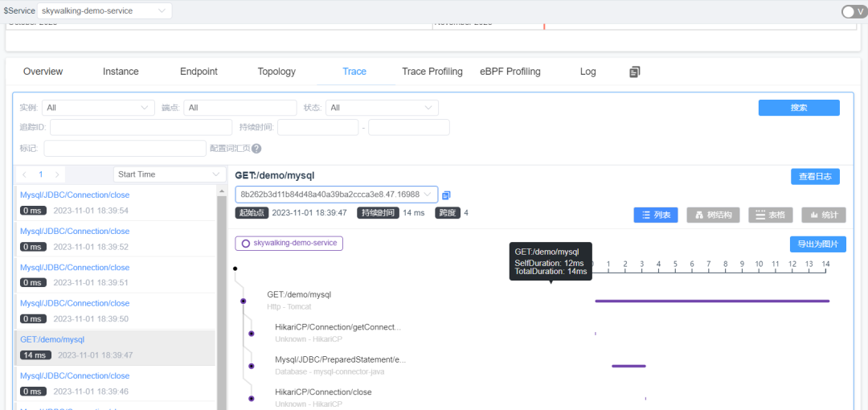Switch to the Instance tab
The image size is (868, 410).
(121, 72)
